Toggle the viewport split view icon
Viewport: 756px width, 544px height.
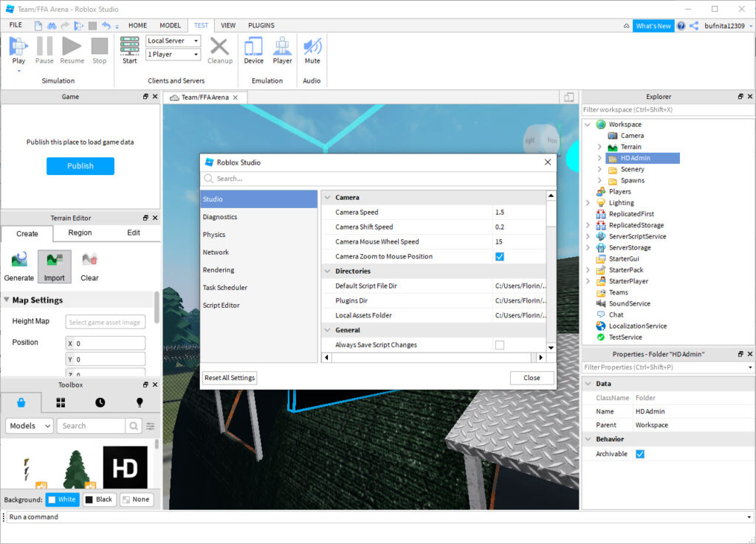tap(569, 97)
